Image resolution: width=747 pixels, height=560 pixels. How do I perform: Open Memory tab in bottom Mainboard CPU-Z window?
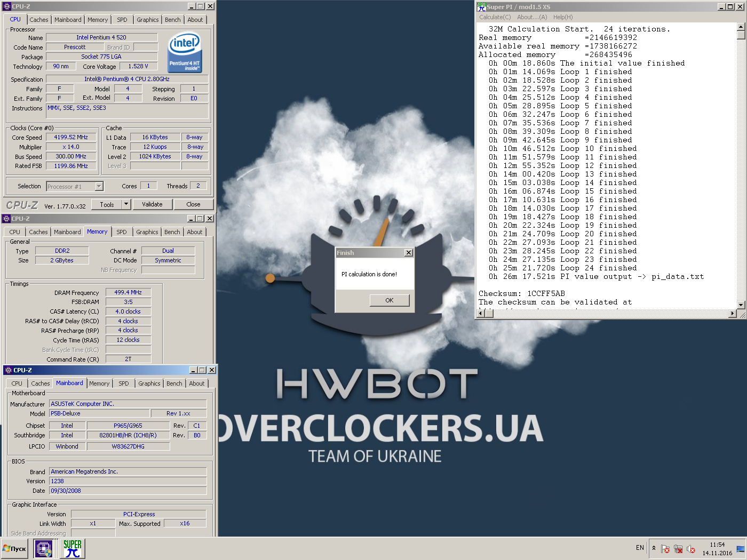coord(99,383)
